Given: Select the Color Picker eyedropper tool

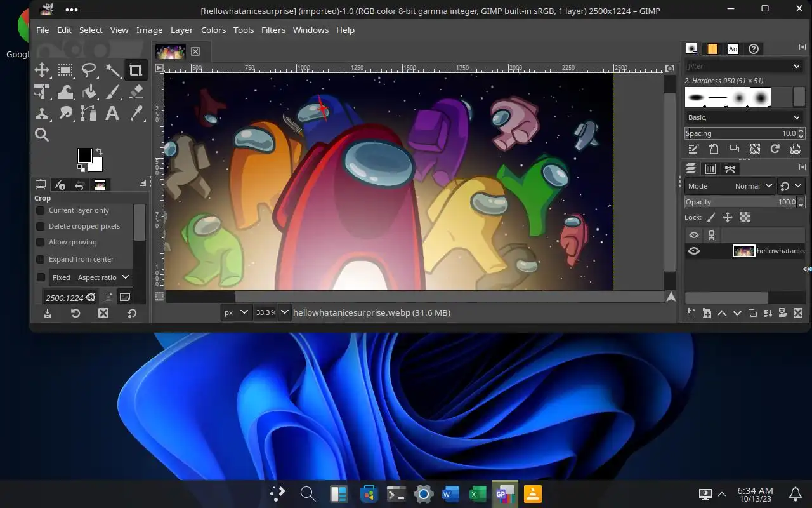Looking at the screenshot, I should click(x=136, y=113).
